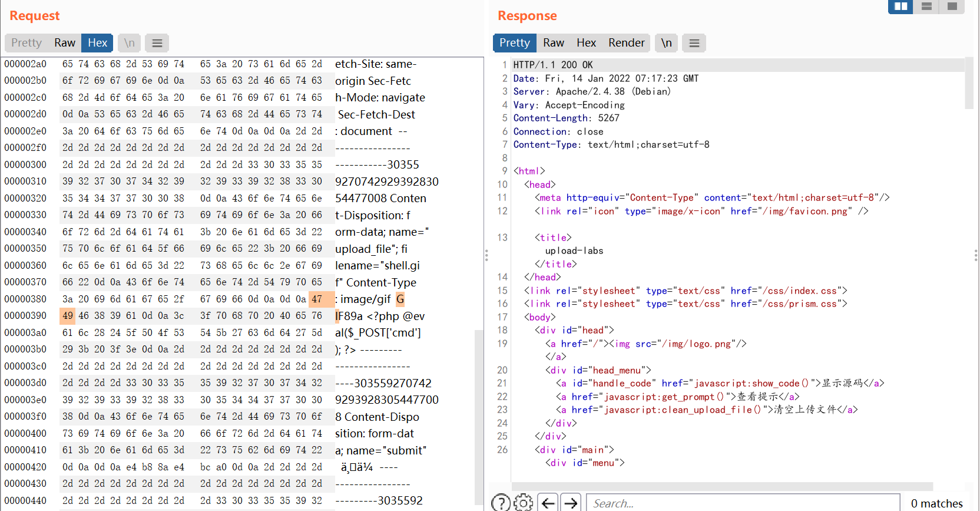
Task: Click the '0 matches' indicator
Action: pos(936,503)
